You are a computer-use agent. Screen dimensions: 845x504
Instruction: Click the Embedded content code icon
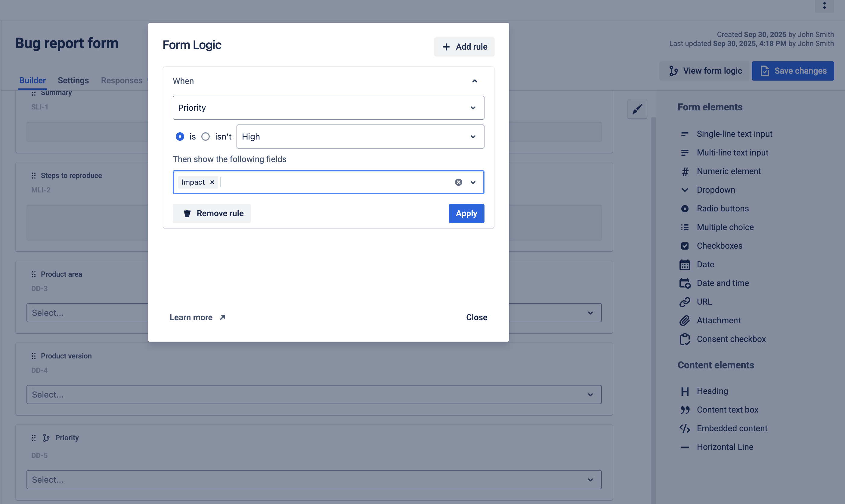[685, 429]
